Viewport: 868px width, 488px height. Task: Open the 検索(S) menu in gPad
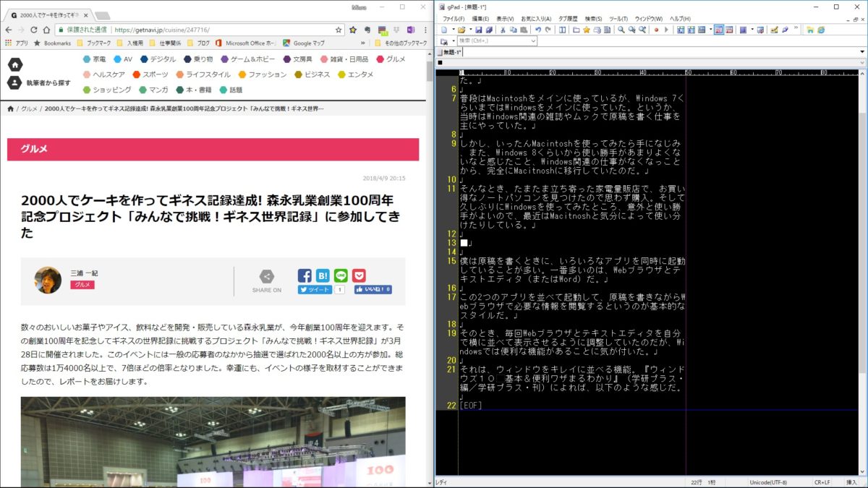coord(593,18)
